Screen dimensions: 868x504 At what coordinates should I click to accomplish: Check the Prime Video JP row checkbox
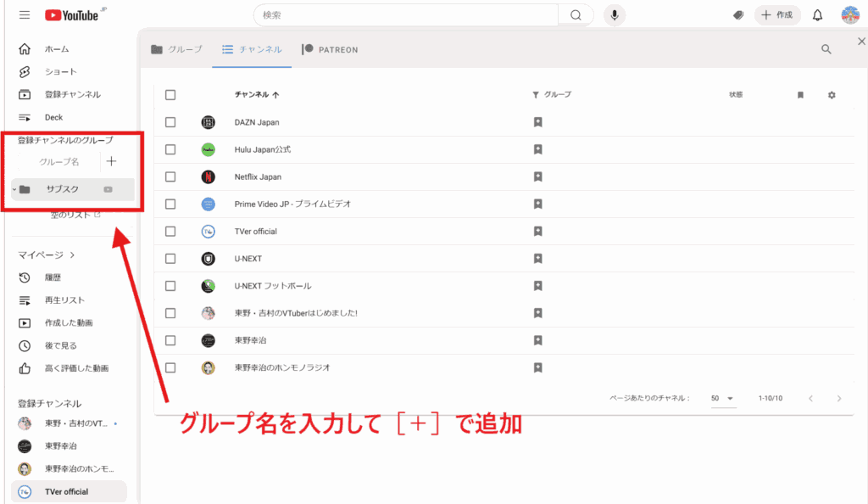(170, 204)
